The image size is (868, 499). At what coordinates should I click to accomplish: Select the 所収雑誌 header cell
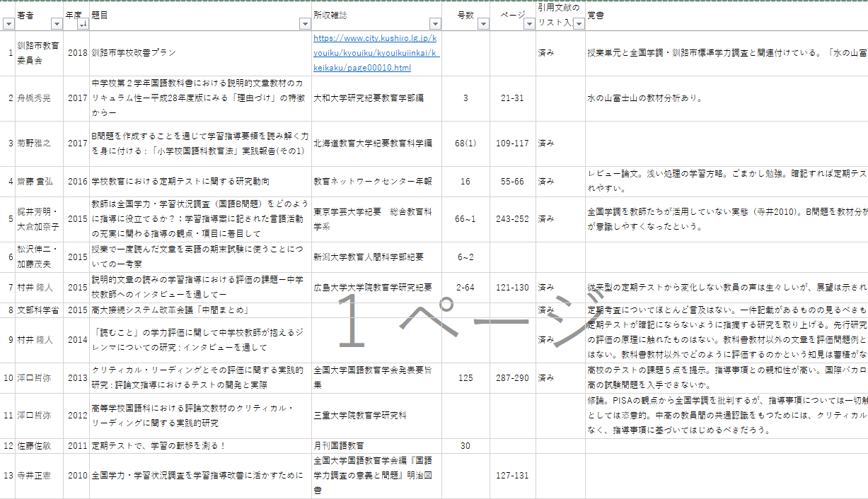point(376,16)
